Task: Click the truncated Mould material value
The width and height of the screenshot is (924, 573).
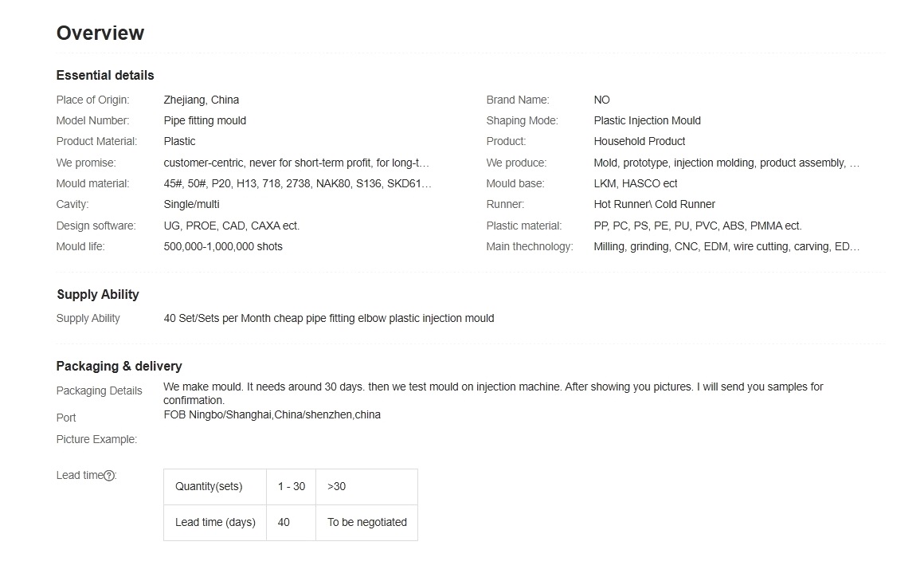Action: [297, 183]
